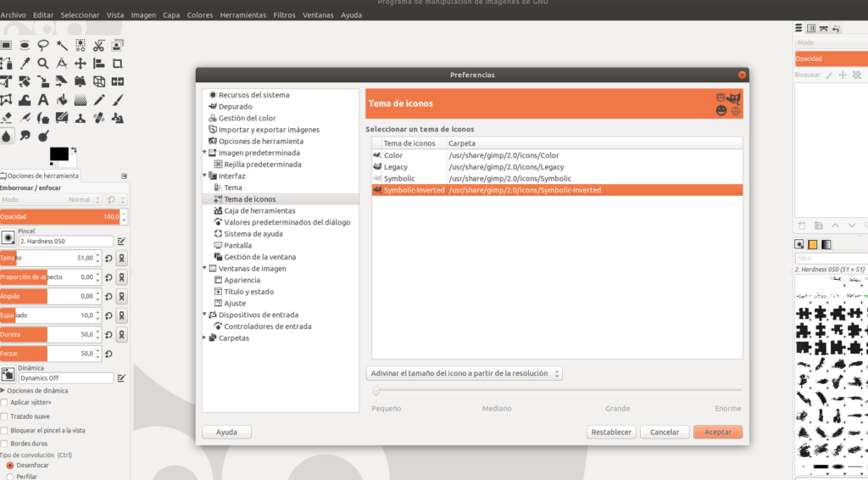Click the icon size slider handle
The height and width of the screenshot is (480, 868).
376,390
